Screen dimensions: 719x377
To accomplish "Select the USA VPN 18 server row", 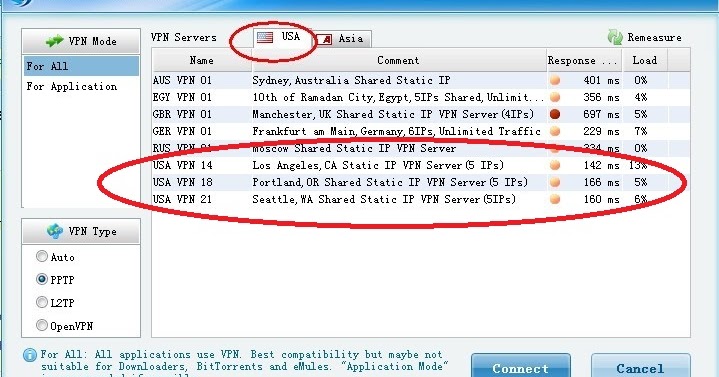I will [x=421, y=182].
